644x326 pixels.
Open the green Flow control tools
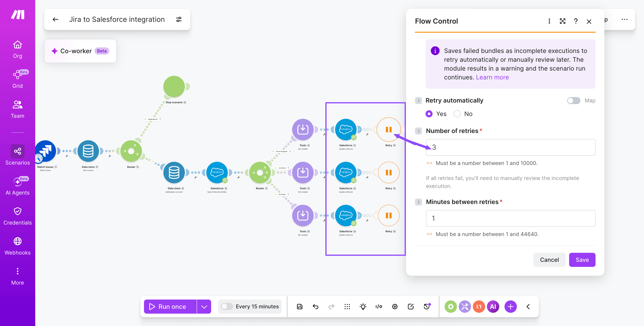pos(451,307)
